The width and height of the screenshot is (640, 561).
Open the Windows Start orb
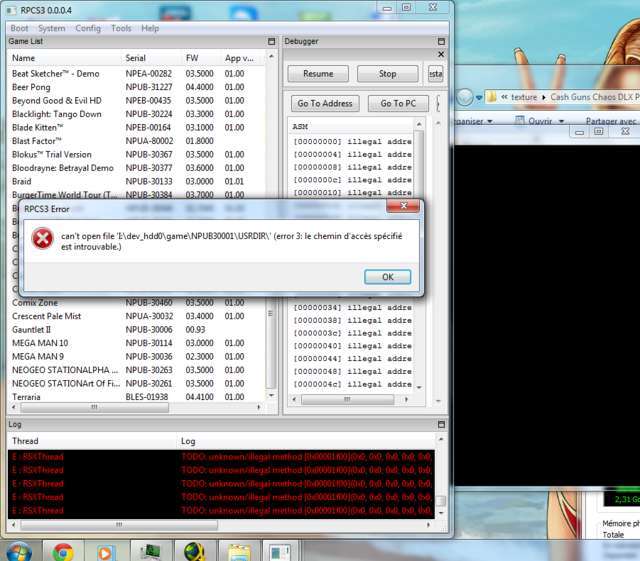point(19,551)
